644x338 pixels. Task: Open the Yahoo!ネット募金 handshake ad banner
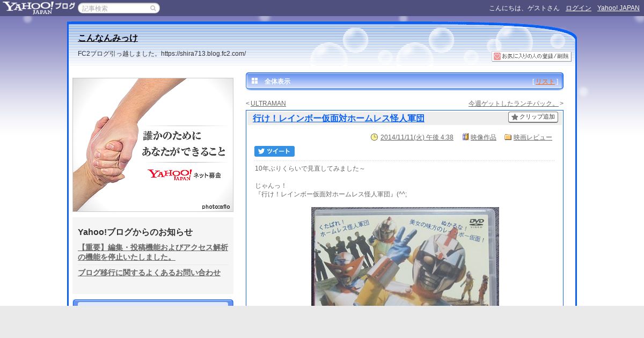pyautogui.click(x=153, y=145)
